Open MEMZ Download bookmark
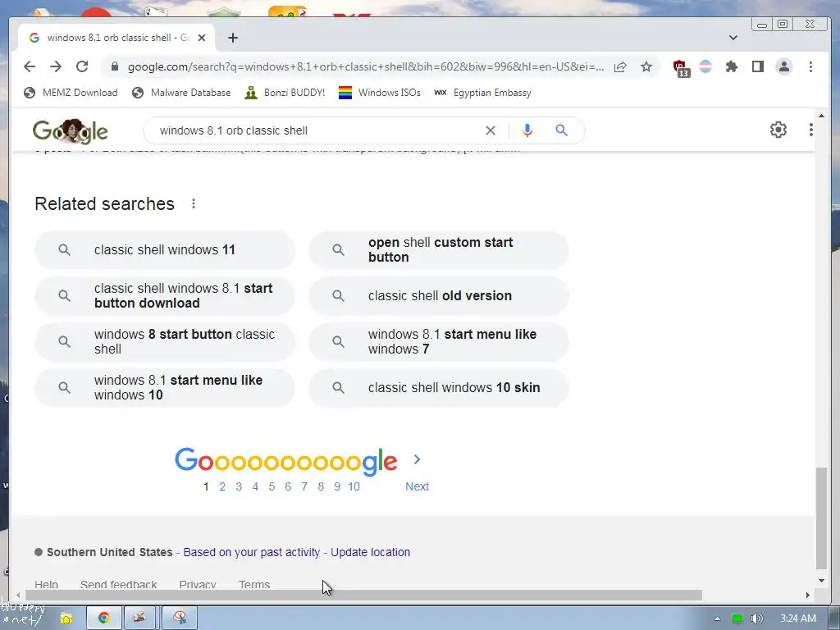 point(71,93)
